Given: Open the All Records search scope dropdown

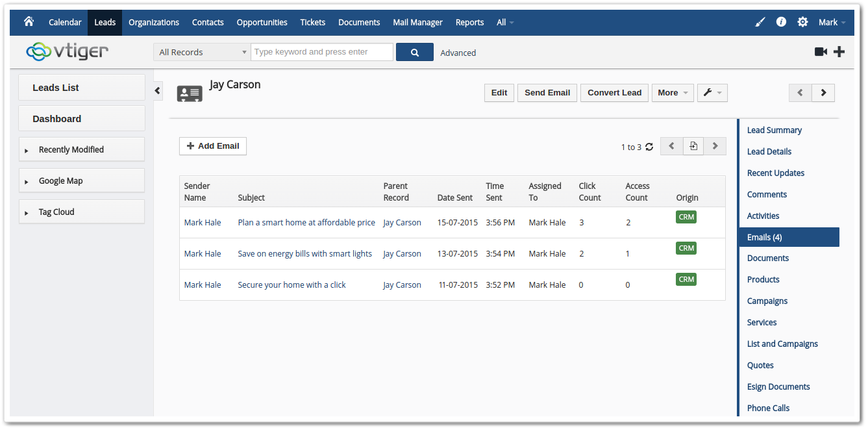Looking at the screenshot, I should click(x=201, y=51).
